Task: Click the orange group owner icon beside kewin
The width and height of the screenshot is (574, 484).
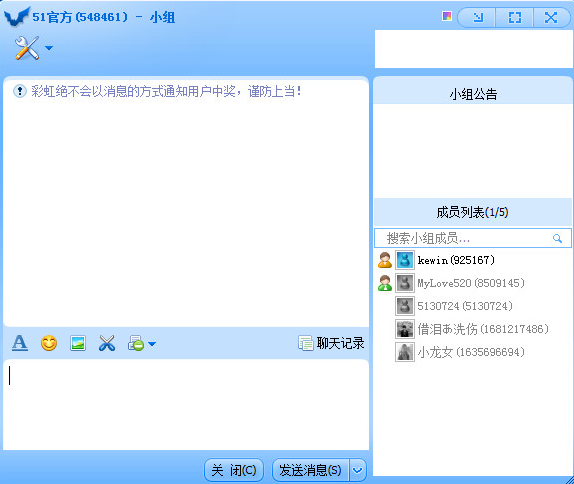Action: tap(385, 260)
